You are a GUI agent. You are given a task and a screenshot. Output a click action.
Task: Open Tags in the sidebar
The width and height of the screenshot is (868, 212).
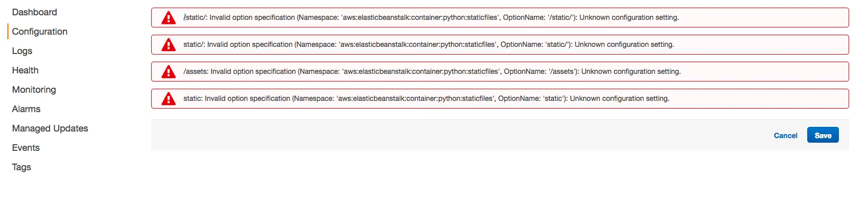[x=21, y=167]
